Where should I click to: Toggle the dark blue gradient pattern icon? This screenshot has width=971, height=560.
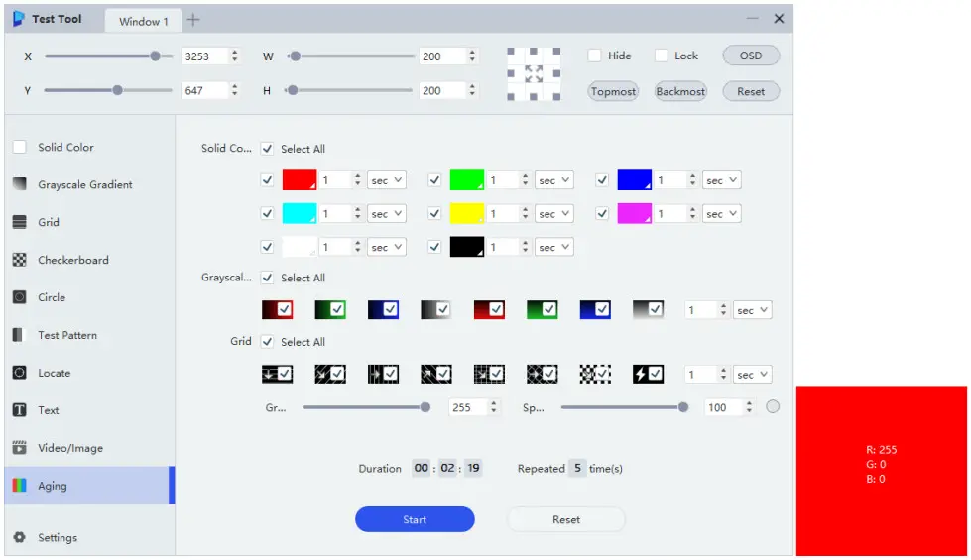tap(383, 309)
